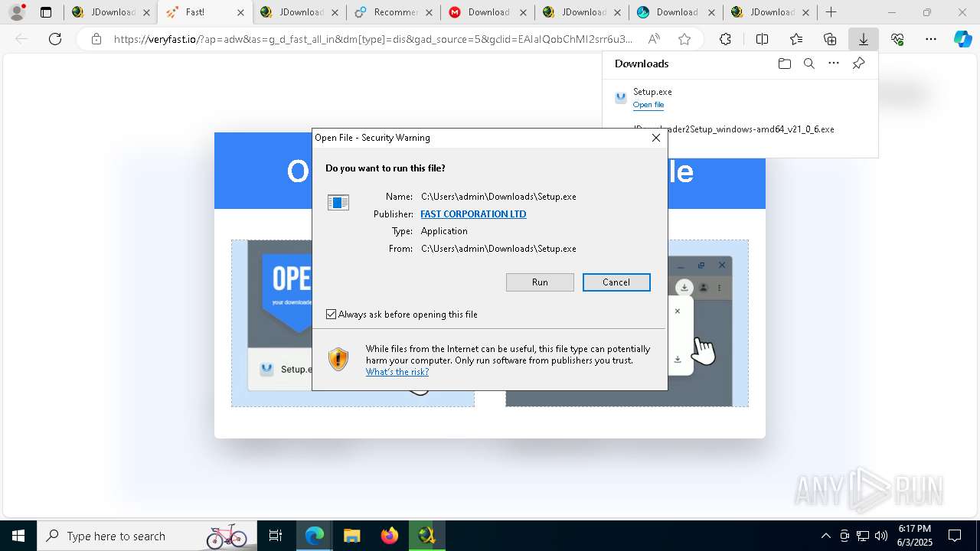Open the FAST CORPORATION LTD publisher link

coord(473,214)
